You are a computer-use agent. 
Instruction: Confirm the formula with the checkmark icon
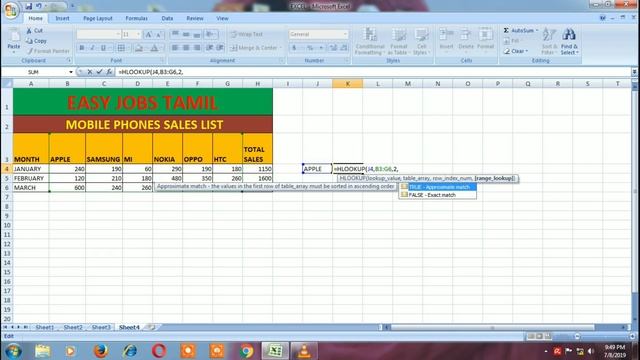pyautogui.click(x=99, y=72)
